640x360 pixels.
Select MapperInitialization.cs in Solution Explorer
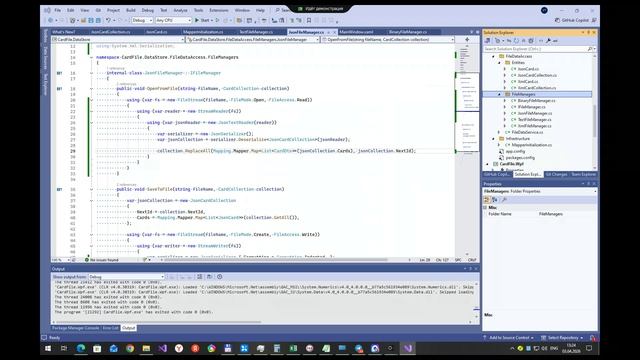tap(531, 145)
